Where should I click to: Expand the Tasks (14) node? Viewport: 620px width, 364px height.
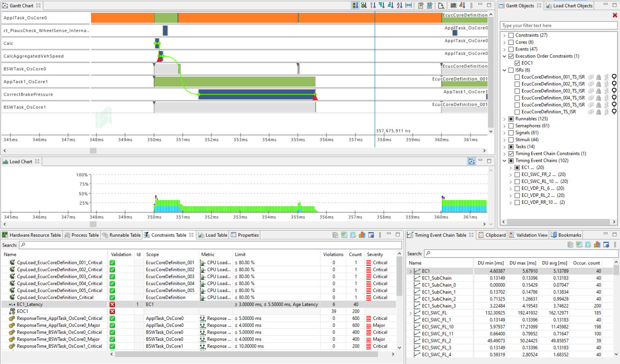[505, 147]
